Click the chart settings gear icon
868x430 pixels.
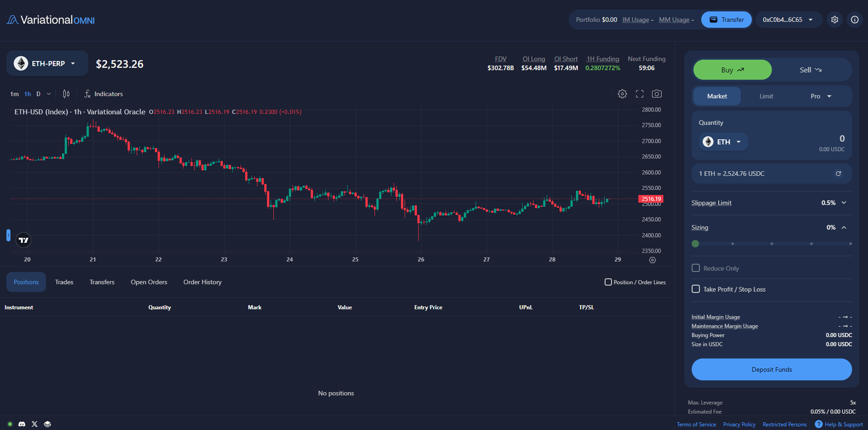[x=622, y=94]
